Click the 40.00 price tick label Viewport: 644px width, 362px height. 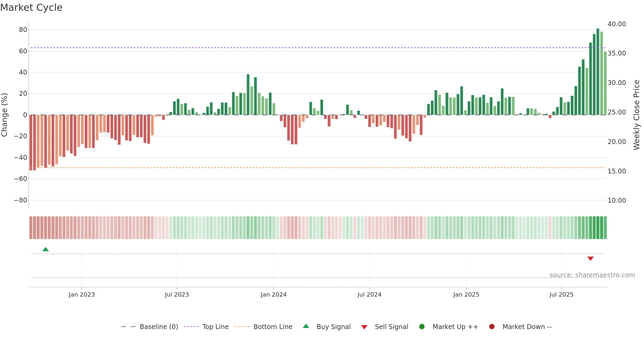pyautogui.click(x=617, y=24)
